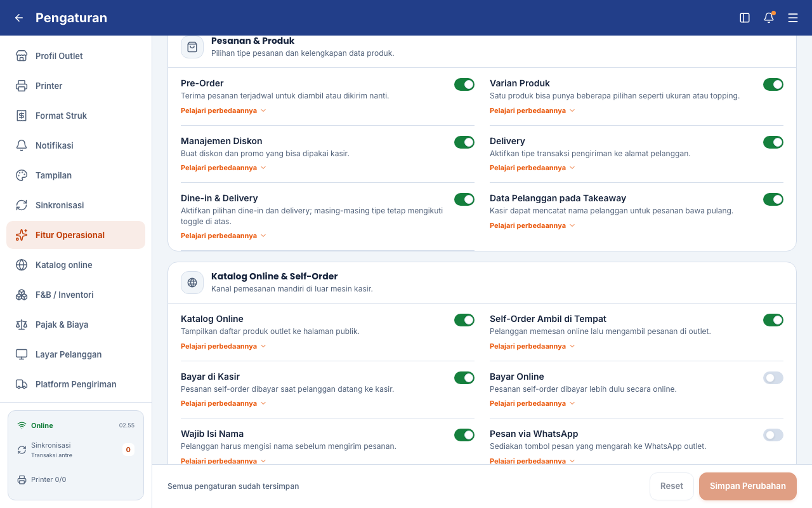Click the globe icon beside Katalog Online & Self-Order
The width and height of the screenshot is (812, 508).
(x=192, y=283)
